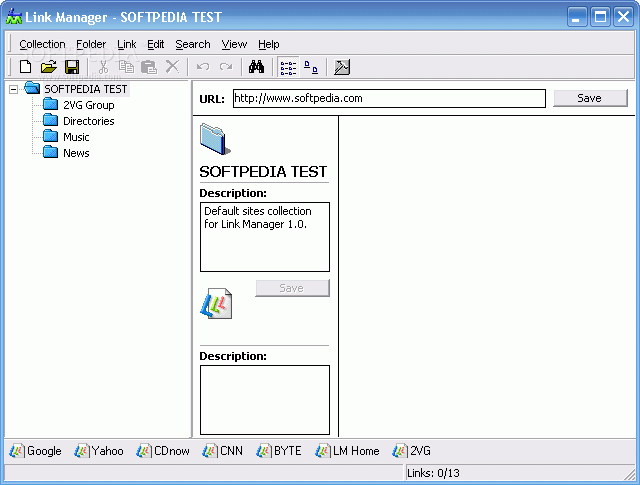This screenshot has height=485, width=640.
Task: Open the Google quick link
Action: coord(36,451)
